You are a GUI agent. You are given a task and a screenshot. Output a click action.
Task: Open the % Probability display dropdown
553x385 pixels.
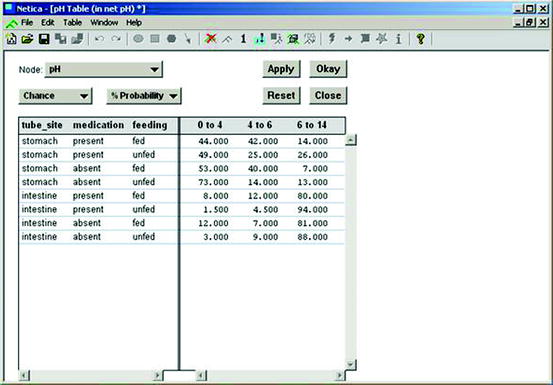pos(144,96)
